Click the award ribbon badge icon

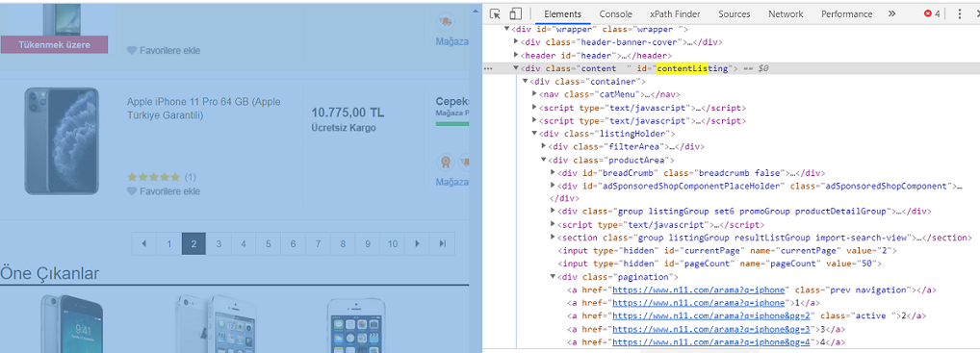[445, 163]
